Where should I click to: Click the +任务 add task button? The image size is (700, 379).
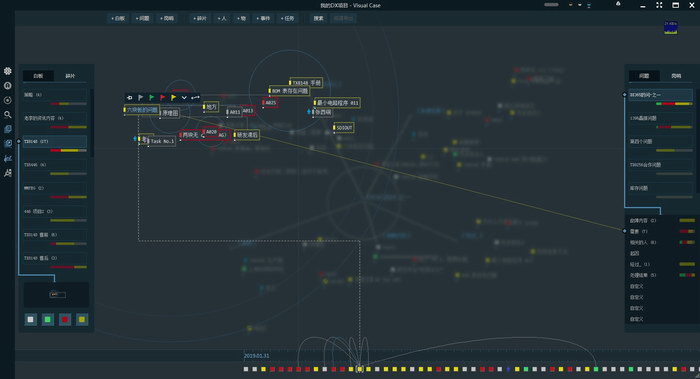287,18
